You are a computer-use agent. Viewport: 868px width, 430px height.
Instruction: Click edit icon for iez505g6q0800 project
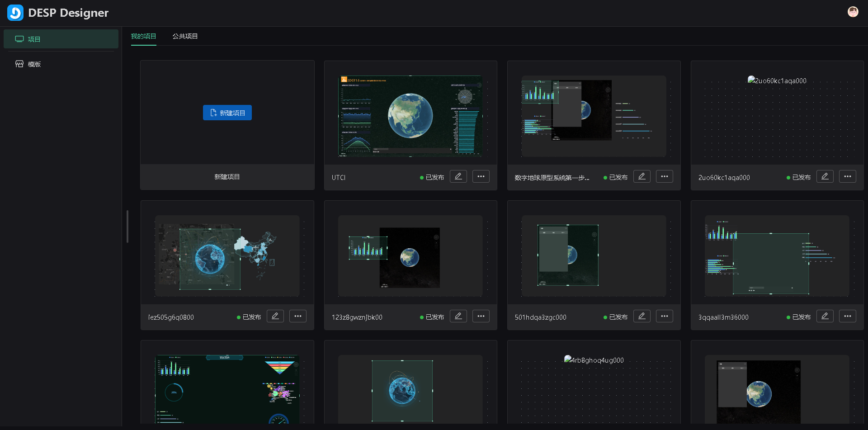[275, 316]
